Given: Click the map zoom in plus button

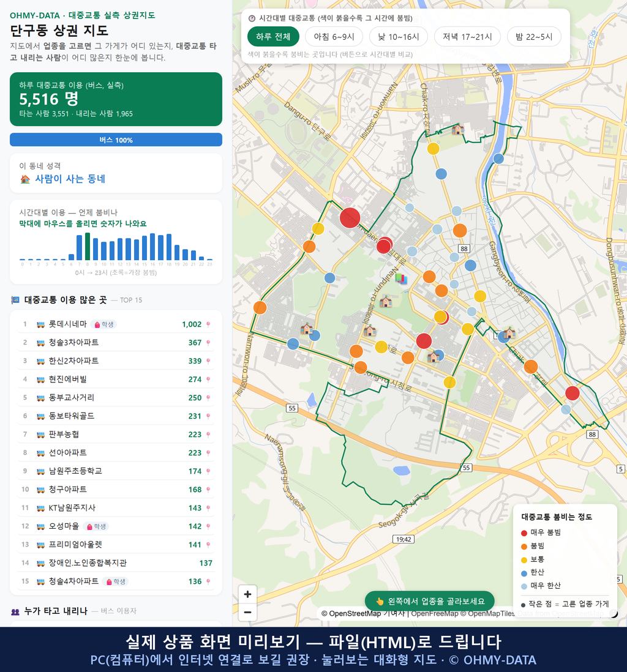Looking at the screenshot, I should [x=247, y=594].
